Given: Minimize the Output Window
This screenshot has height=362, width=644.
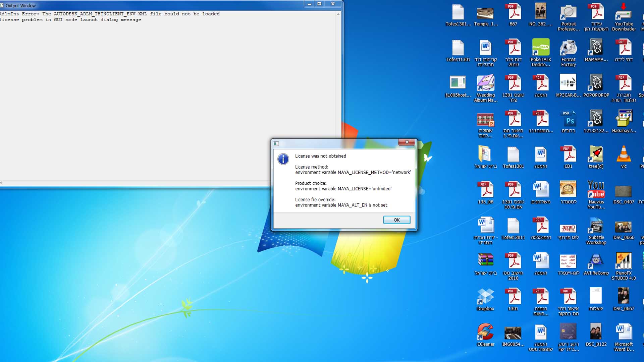Looking at the screenshot, I should tap(309, 4).
